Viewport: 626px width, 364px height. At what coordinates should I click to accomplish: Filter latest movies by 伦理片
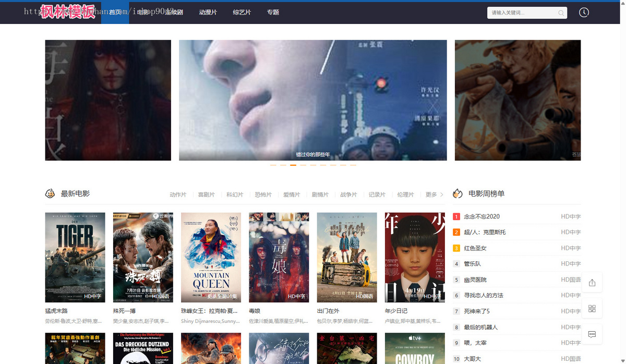pyautogui.click(x=405, y=195)
